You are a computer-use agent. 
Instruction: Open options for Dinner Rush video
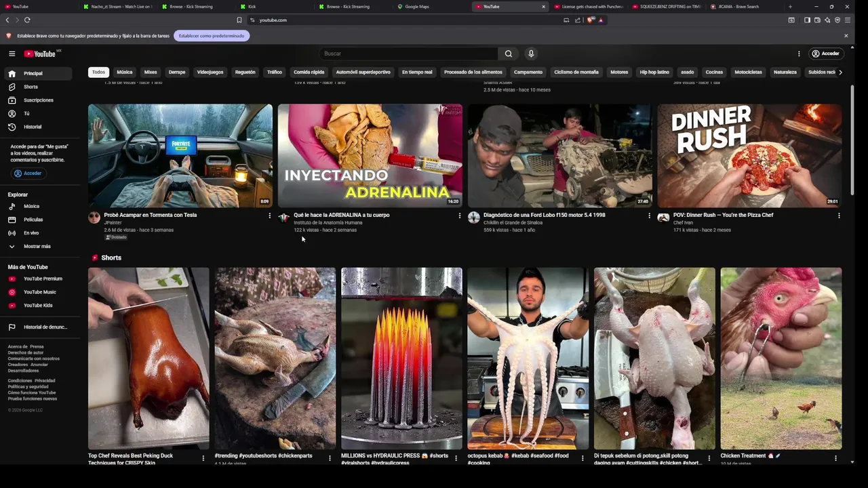click(x=839, y=216)
